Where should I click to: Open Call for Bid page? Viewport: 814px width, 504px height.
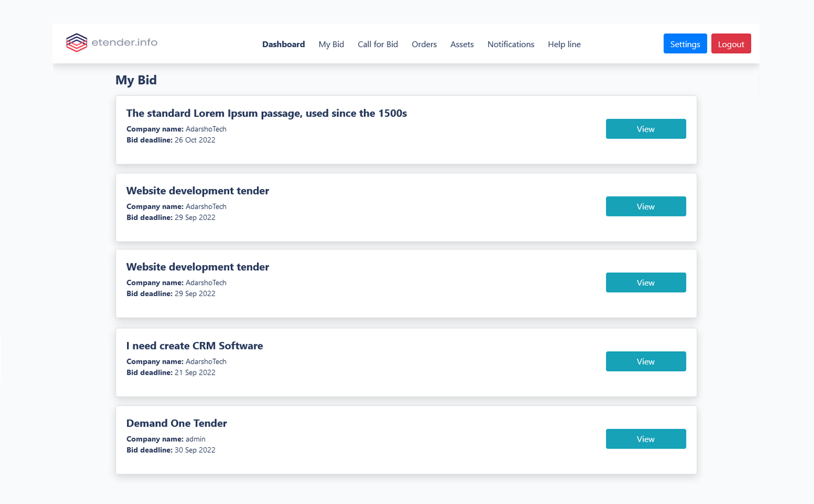point(378,44)
